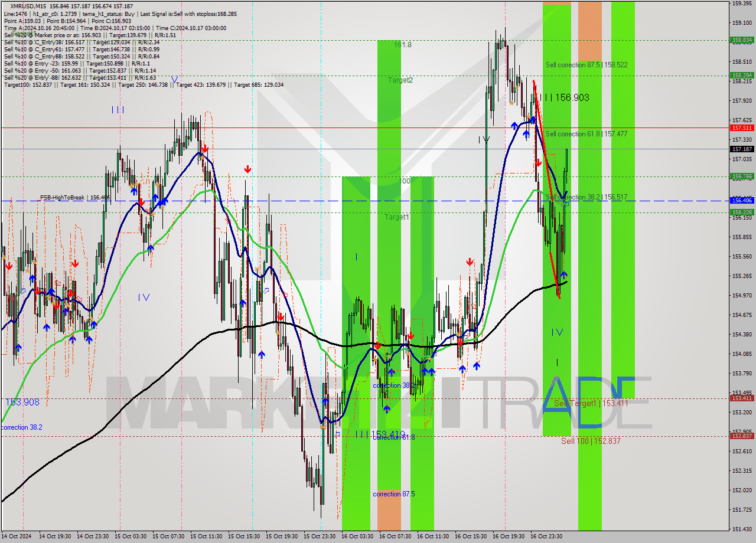Image resolution: width=756 pixels, height=543 pixels.
Task: Click '16 Oct 15:30' on time axis
Action: pyautogui.click(x=470, y=537)
